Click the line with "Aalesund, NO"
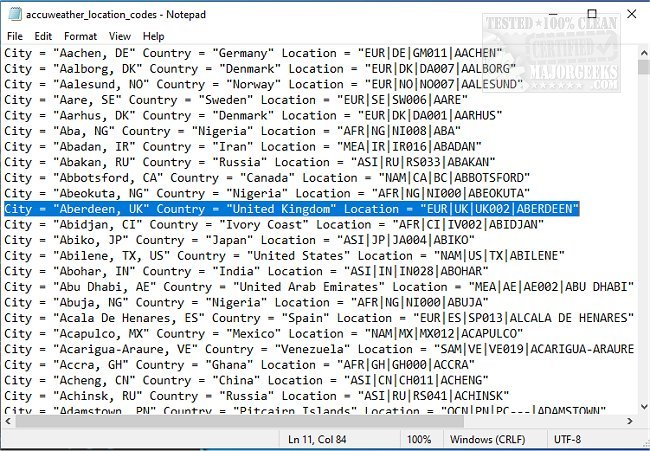Image resolution: width=650 pixels, height=451 pixels. point(264,85)
